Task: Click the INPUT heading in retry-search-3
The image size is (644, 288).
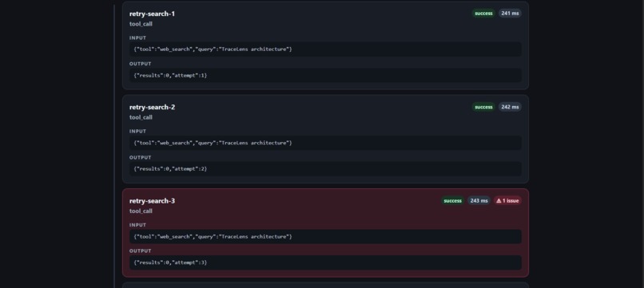Action: tap(137, 225)
